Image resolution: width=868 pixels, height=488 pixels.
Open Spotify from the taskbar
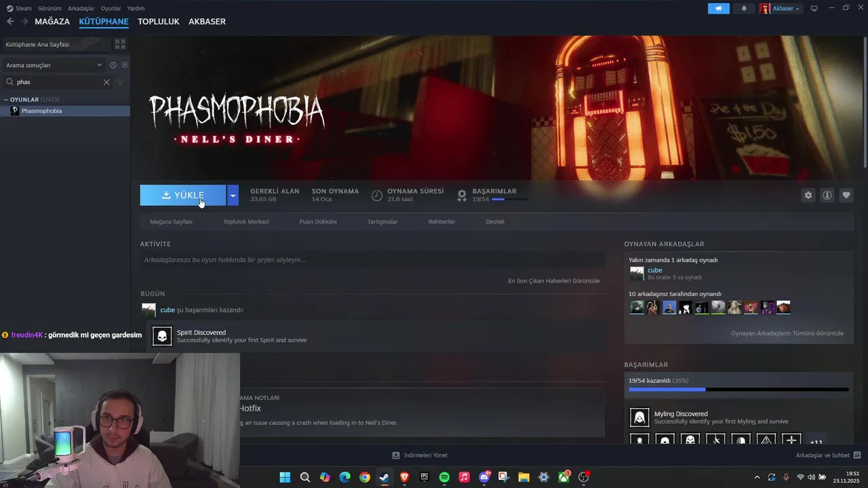(444, 477)
